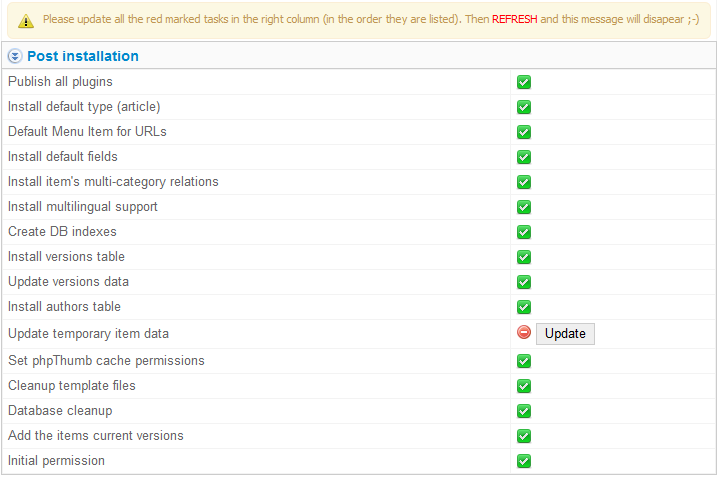Click the green status icon of Initial permission
The image size is (720, 478).
point(523,461)
